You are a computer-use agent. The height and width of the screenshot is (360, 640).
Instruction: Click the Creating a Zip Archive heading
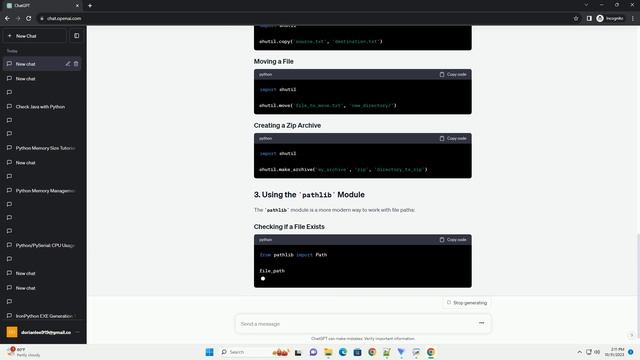pyautogui.click(x=287, y=125)
